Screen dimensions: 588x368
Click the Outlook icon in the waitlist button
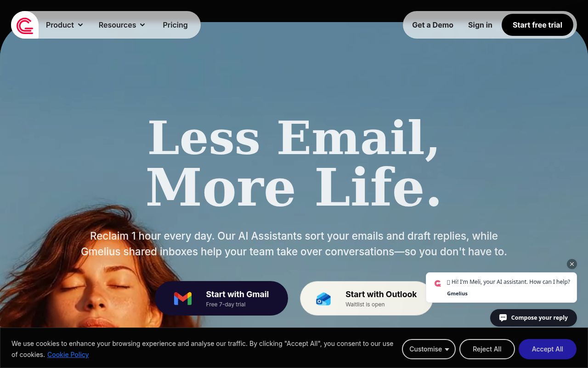pyautogui.click(x=323, y=299)
